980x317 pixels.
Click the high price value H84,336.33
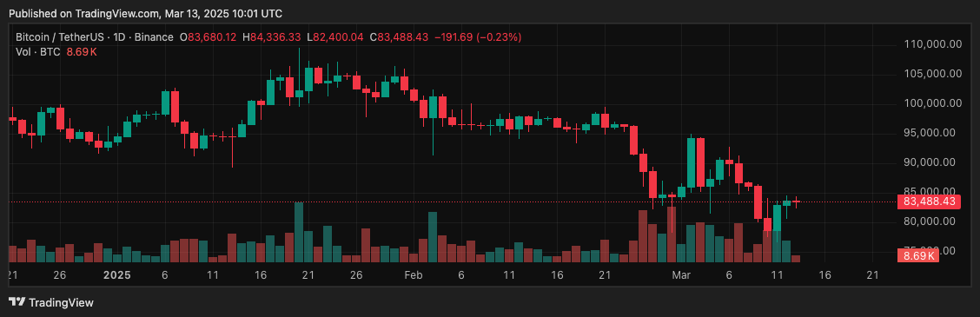click(x=272, y=37)
